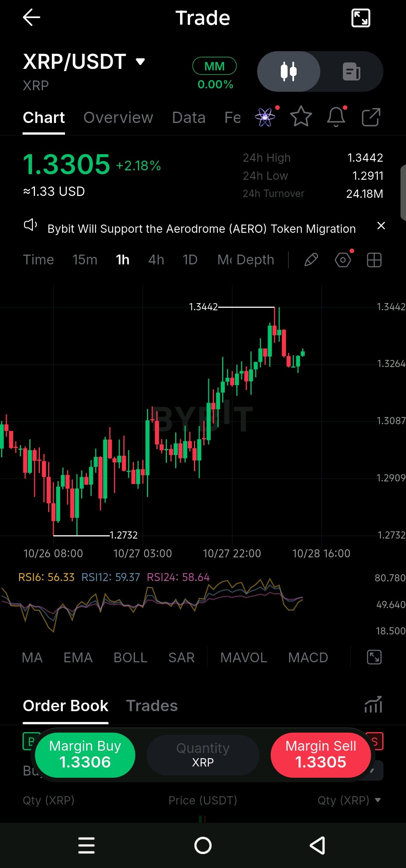Enable the MAVOL sub-indicator
Image resolution: width=406 pixels, height=868 pixels.
(x=244, y=658)
